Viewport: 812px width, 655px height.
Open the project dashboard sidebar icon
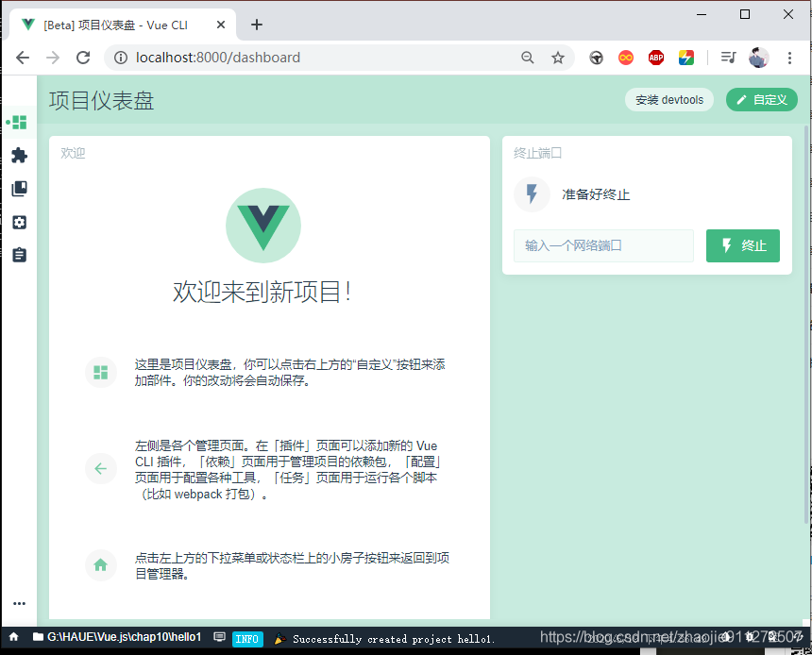19,122
